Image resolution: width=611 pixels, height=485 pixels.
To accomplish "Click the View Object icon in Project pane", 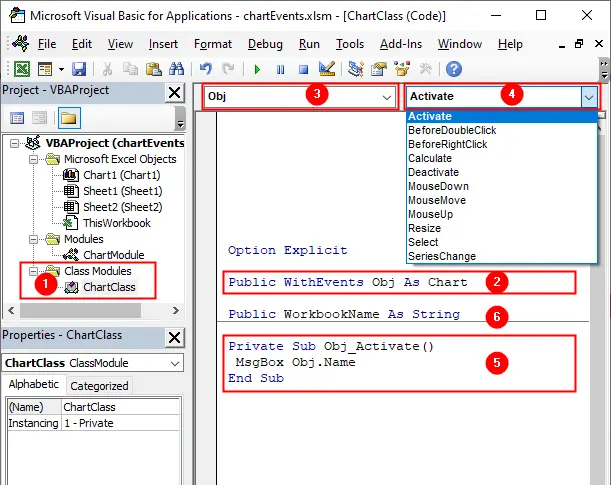I will pyautogui.click(x=39, y=118).
